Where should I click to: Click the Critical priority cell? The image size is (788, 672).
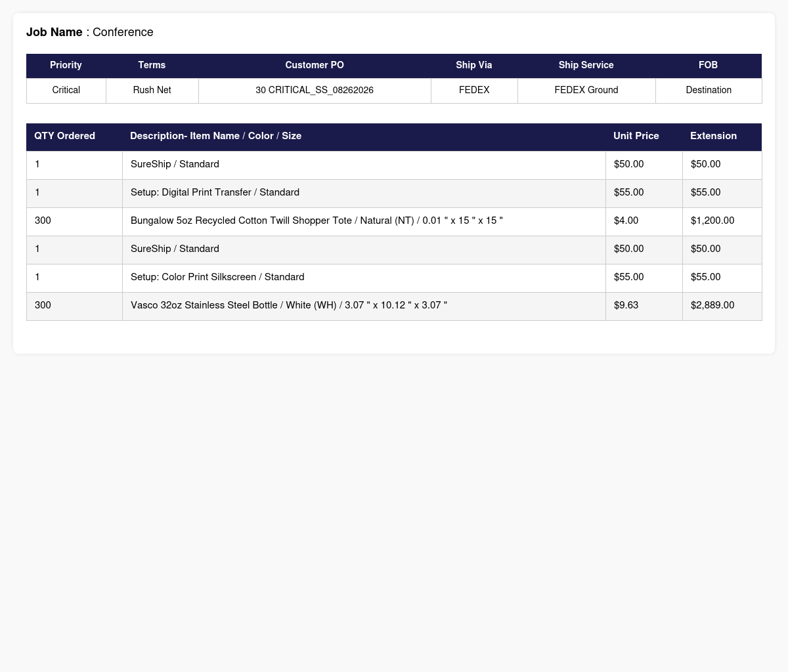pyautogui.click(x=66, y=91)
